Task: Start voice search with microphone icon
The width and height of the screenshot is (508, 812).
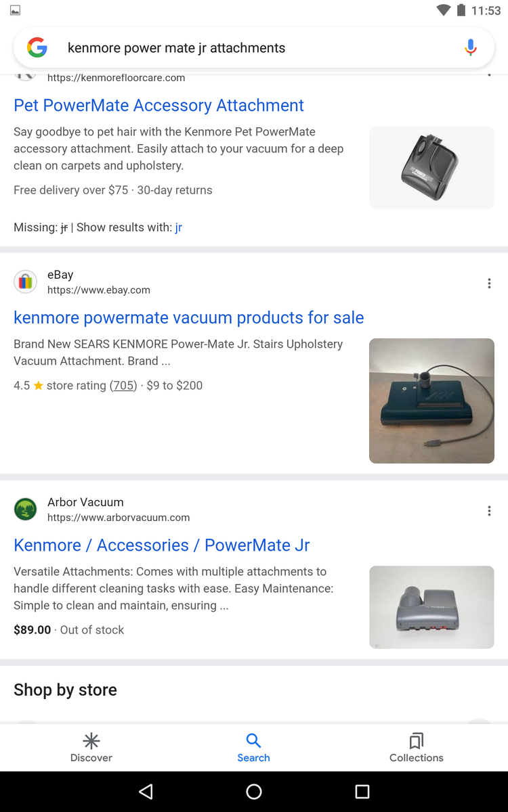Action: coord(471,48)
